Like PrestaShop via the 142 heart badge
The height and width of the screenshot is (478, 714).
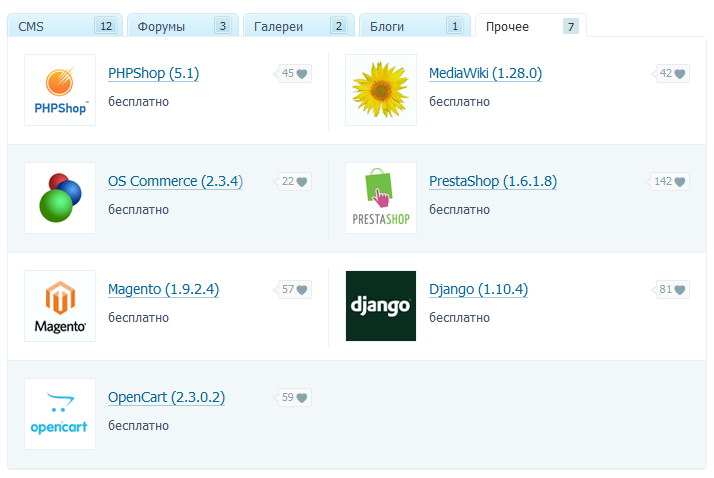point(668,181)
